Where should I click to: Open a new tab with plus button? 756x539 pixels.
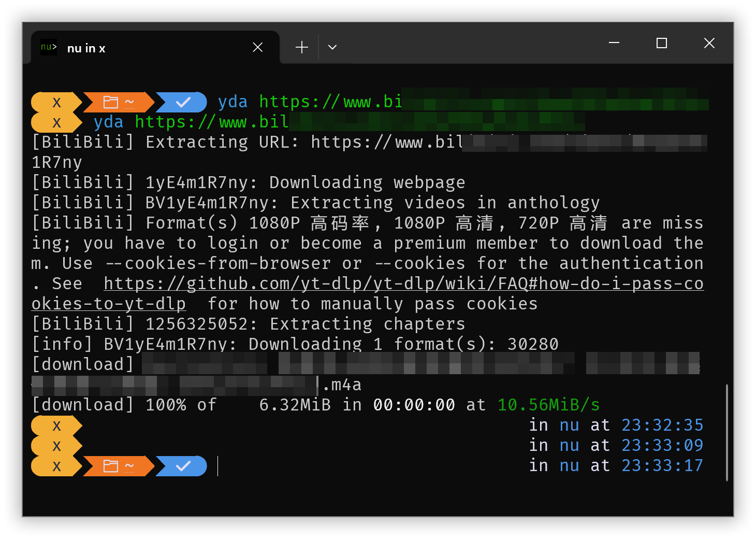tap(302, 48)
